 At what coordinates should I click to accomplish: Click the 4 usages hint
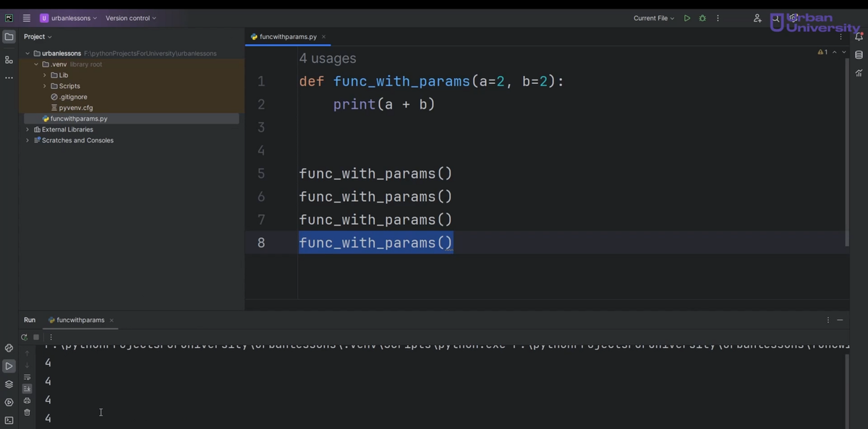[328, 59]
